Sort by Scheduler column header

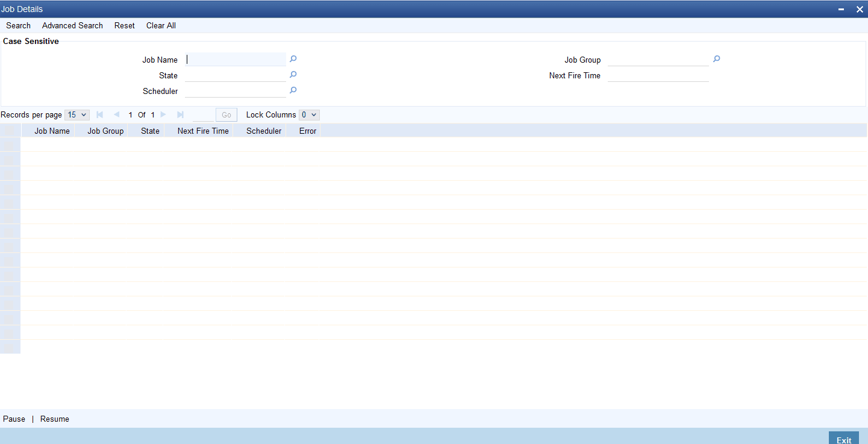pos(264,131)
